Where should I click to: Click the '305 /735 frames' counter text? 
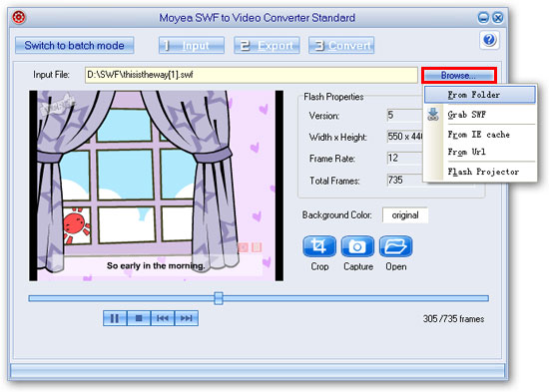453,319
